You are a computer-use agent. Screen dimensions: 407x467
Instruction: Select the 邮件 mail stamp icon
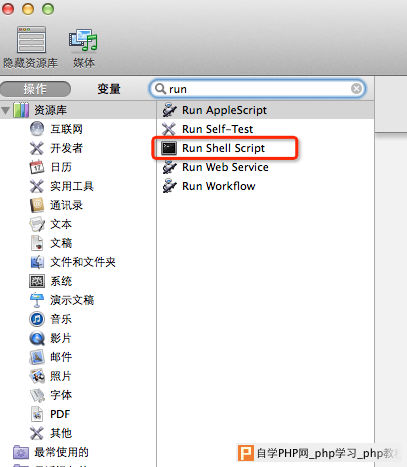37,357
